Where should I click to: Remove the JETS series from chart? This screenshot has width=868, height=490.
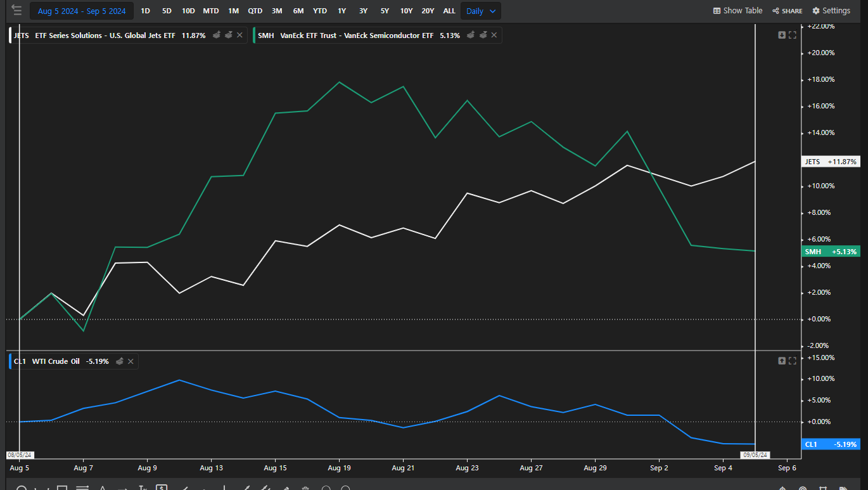click(x=239, y=35)
